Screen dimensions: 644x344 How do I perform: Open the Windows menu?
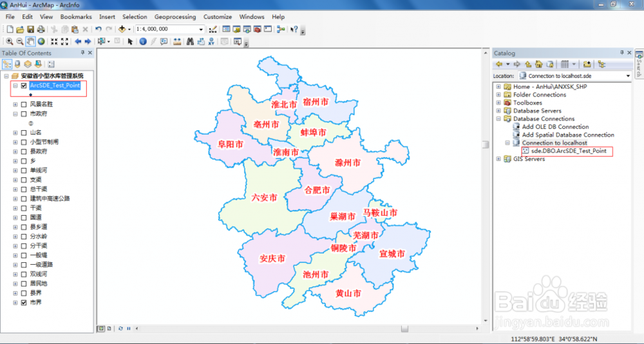tap(252, 17)
